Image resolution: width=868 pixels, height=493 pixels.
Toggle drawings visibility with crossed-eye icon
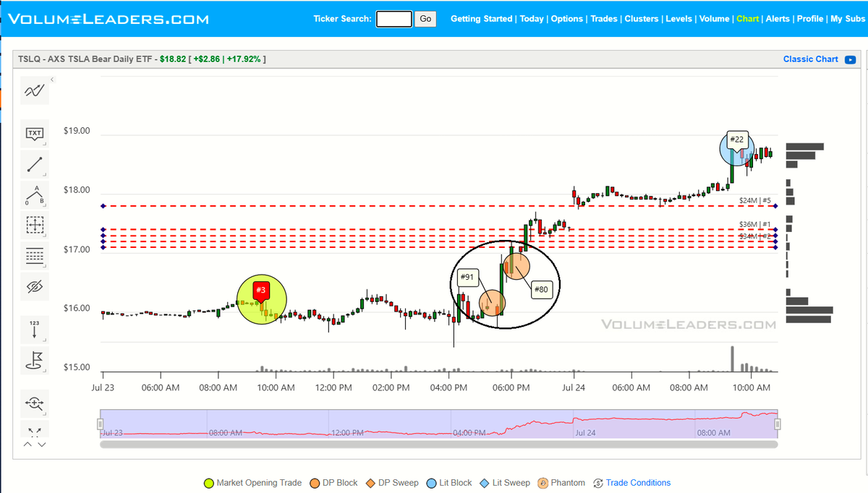click(35, 287)
